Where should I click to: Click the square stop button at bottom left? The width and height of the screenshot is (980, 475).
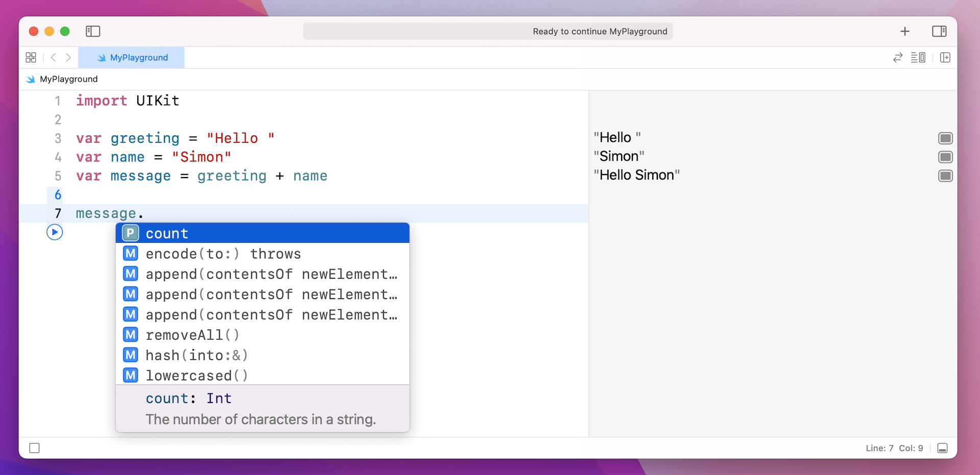pos(34,448)
